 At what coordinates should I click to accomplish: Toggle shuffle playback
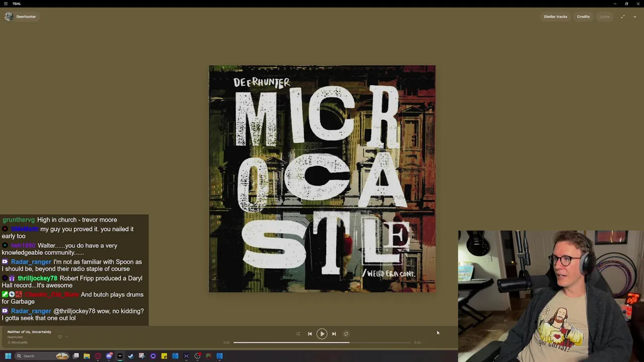(298, 334)
